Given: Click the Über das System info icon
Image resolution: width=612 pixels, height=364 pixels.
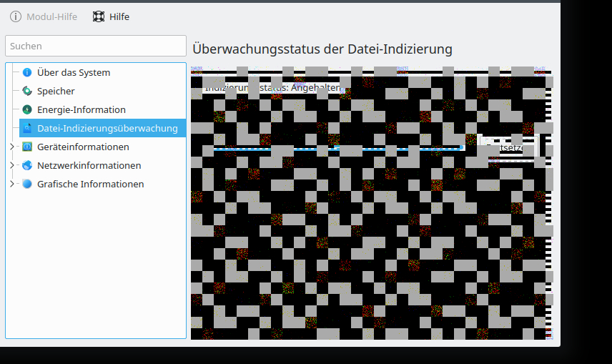Looking at the screenshot, I should coord(27,72).
